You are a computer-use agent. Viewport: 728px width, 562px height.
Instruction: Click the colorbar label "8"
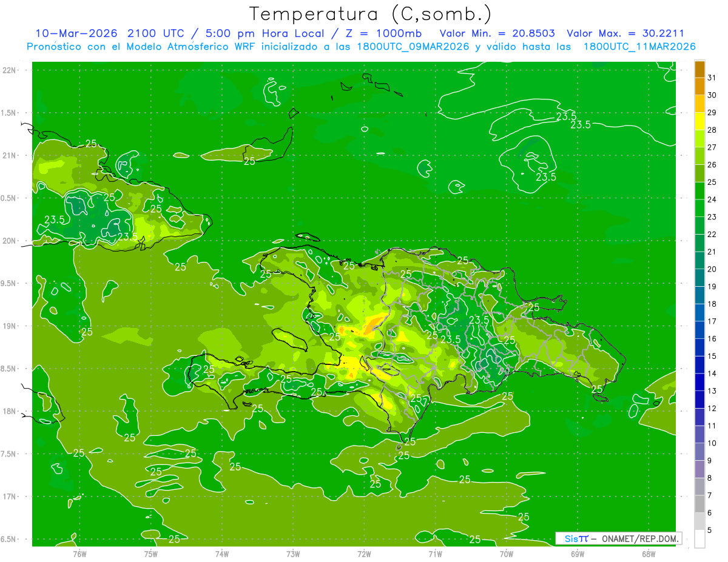[710, 478]
